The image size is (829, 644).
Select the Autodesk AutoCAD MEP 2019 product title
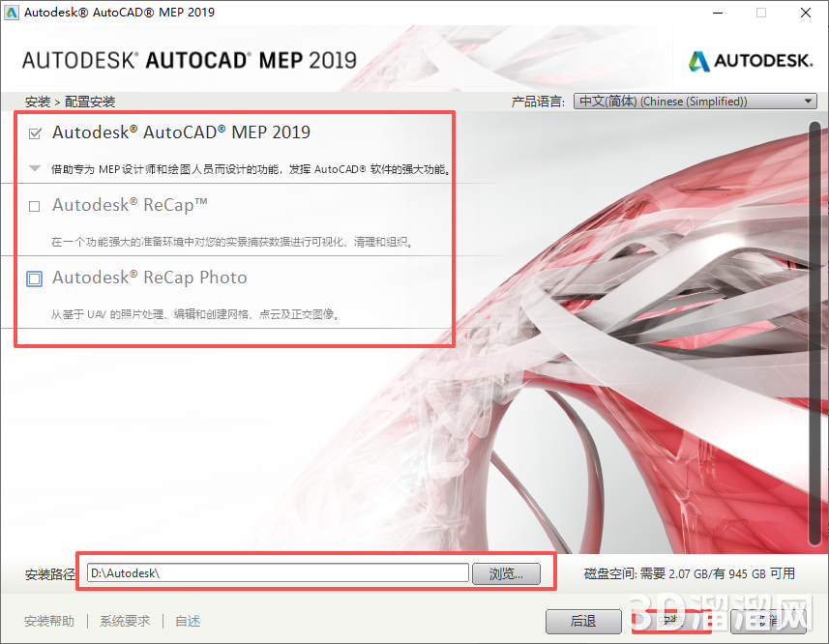coord(181,132)
